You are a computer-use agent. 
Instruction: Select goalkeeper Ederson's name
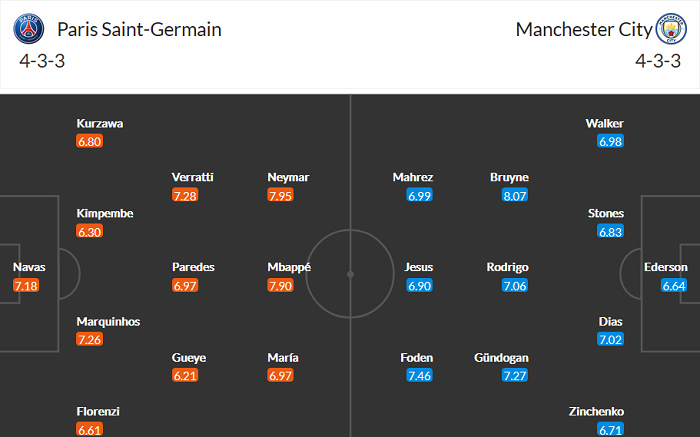pyautogui.click(x=665, y=268)
